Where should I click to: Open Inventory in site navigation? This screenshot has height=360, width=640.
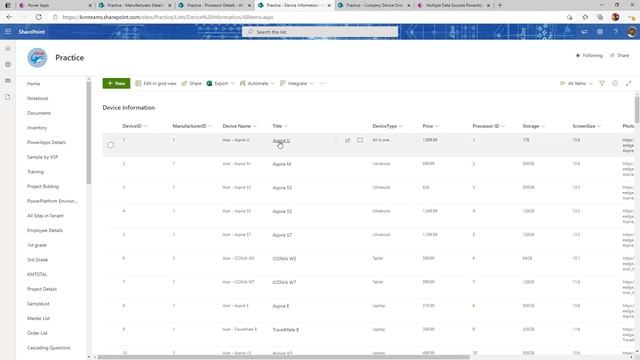pyautogui.click(x=37, y=128)
